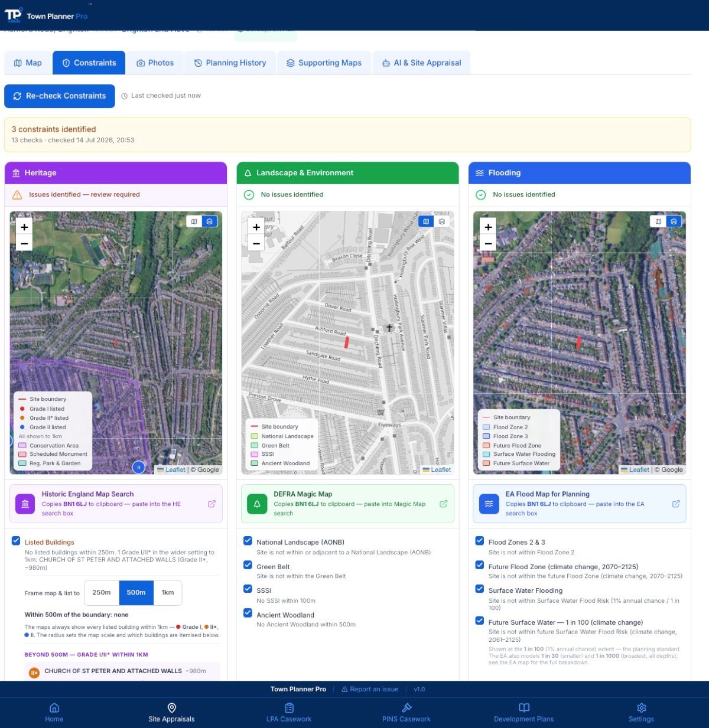This screenshot has width=709, height=728.
Task: Zoom out on the Heritage map
Action: point(24,243)
